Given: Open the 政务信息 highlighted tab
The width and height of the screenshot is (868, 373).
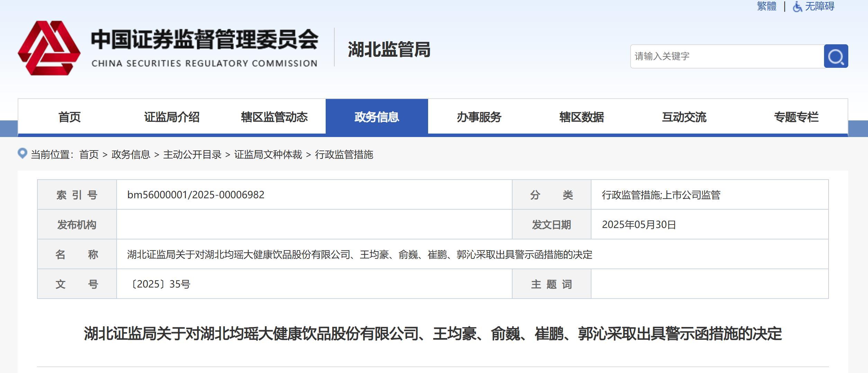Looking at the screenshot, I should (x=377, y=117).
